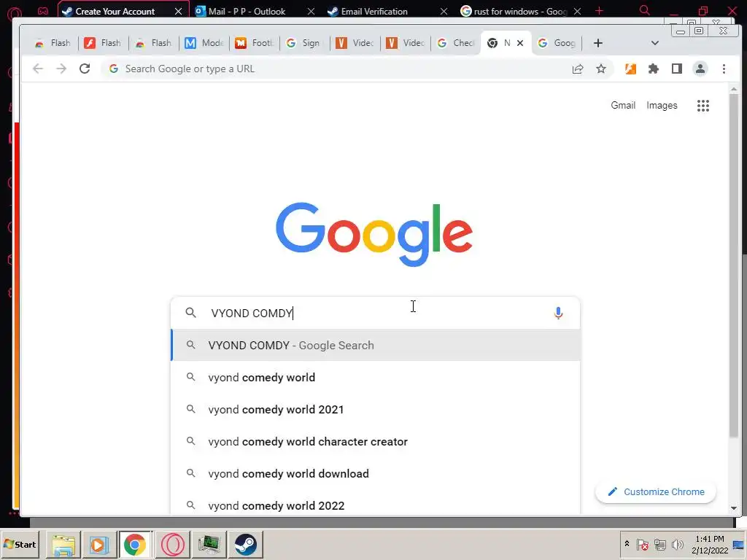Click Chrome's reload page icon
Viewport: 747px width, 560px height.
pyautogui.click(x=85, y=69)
